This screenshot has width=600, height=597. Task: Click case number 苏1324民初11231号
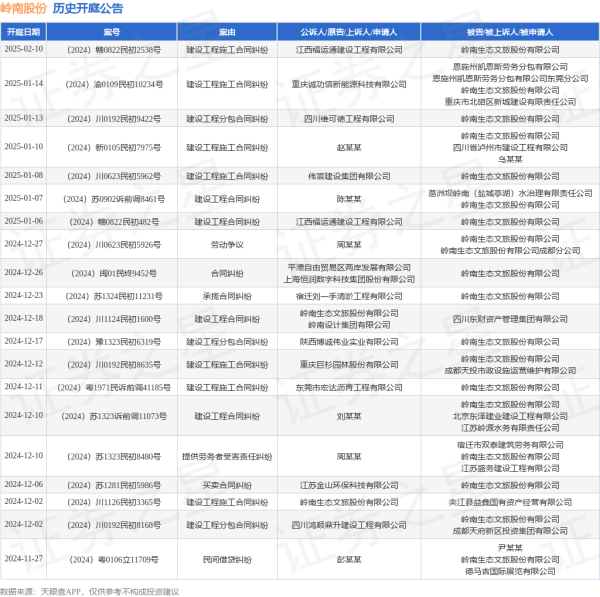pyautogui.click(x=114, y=296)
